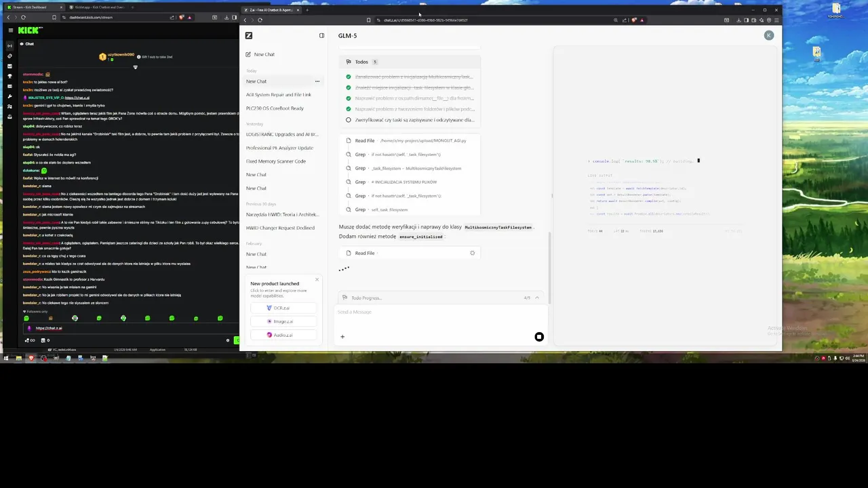
Task: Close the New product launched popup
Action: click(x=317, y=280)
